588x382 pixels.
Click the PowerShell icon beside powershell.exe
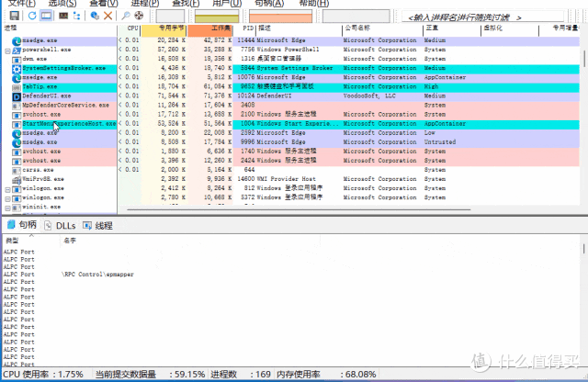[17, 51]
